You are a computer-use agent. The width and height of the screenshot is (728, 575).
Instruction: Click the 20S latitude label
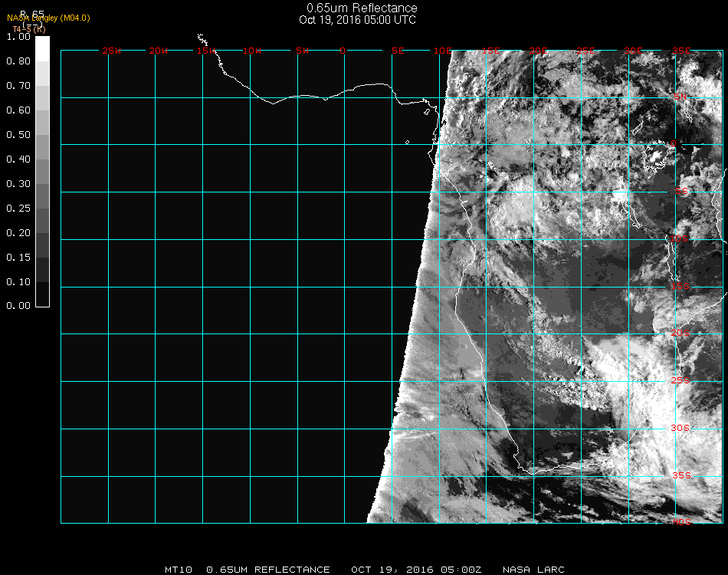(x=680, y=333)
